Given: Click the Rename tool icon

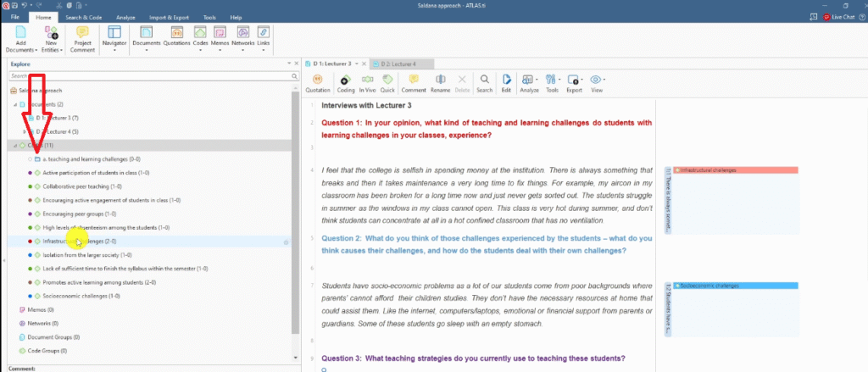Looking at the screenshot, I should coord(440,82).
